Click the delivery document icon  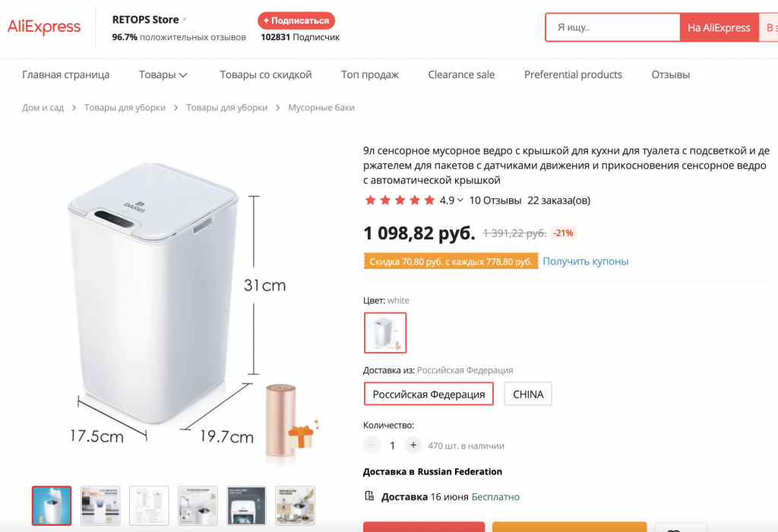[370, 496]
